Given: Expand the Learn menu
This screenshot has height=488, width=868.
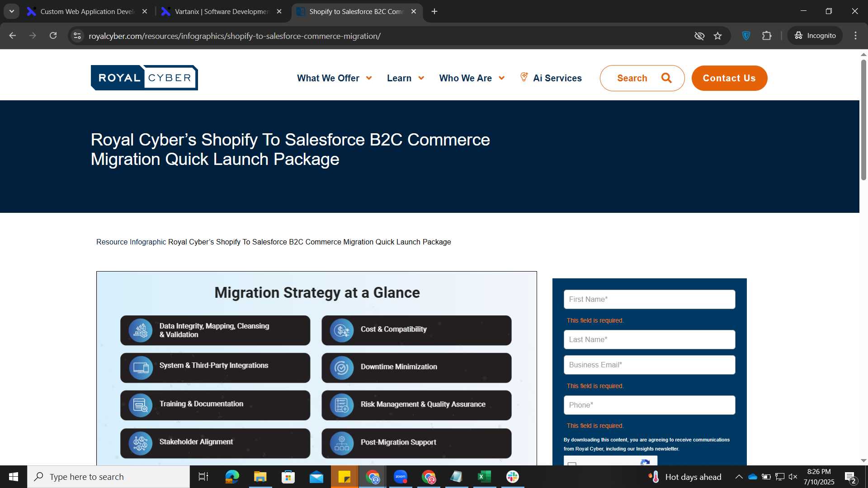Looking at the screenshot, I should coord(406,78).
